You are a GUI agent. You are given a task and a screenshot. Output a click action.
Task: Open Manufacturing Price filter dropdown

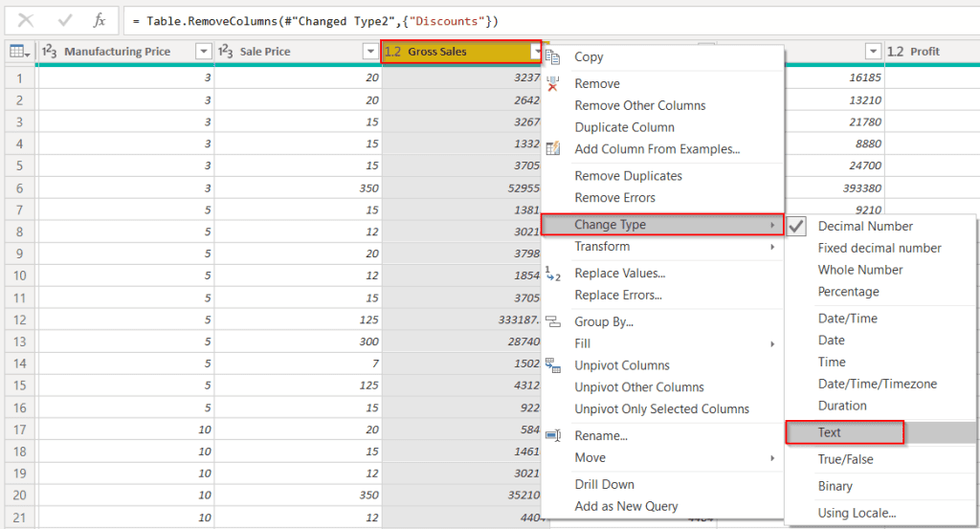pos(203,52)
